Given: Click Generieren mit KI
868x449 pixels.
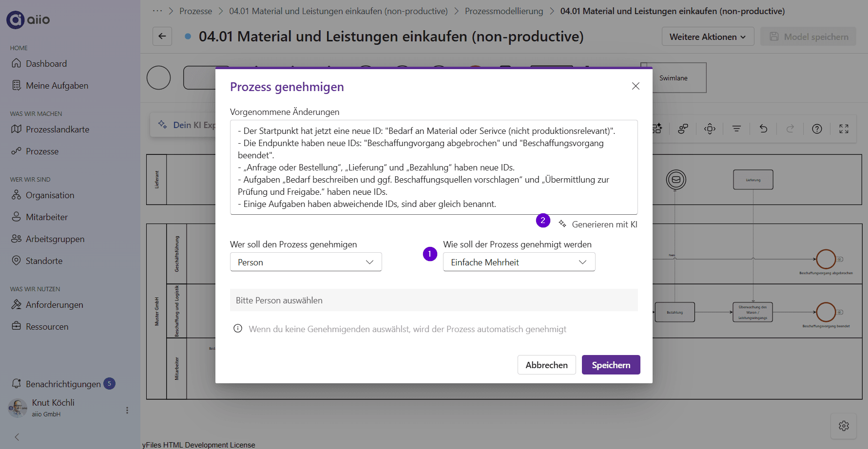Looking at the screenshot, I should pyautogui.click(x=598, y=224).
